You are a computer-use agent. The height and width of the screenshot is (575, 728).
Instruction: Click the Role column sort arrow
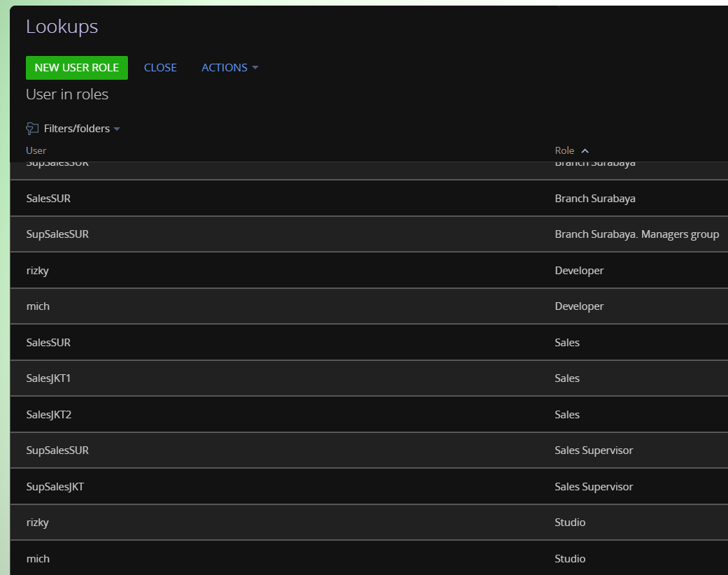(x=585, y=151)
